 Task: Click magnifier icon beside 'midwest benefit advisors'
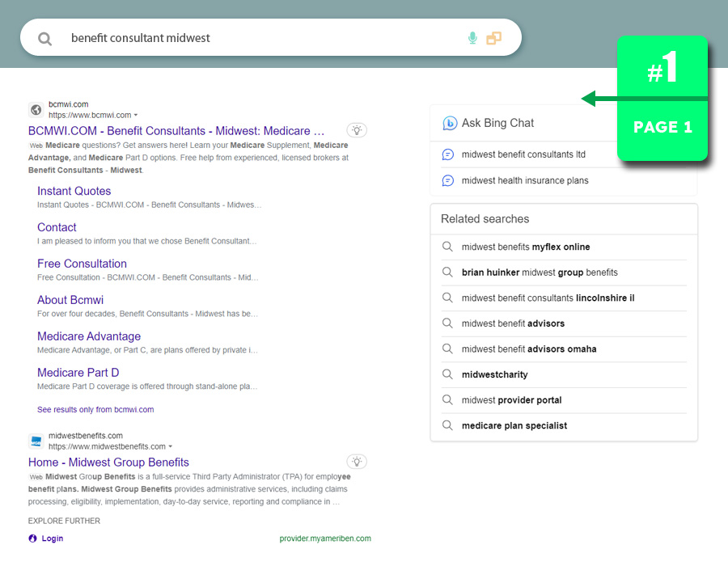[447, 323]
